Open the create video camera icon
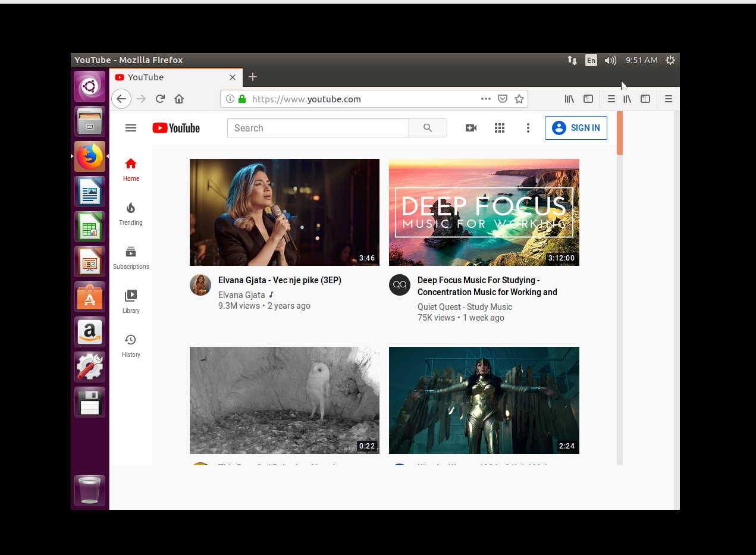The image size is (756, 555). pyautogui.click(x=471, y=128)
